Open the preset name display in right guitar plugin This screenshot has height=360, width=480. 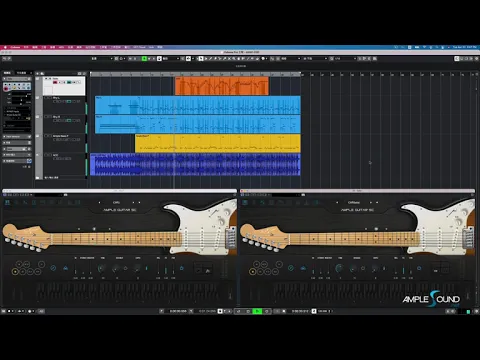point(354,202)
